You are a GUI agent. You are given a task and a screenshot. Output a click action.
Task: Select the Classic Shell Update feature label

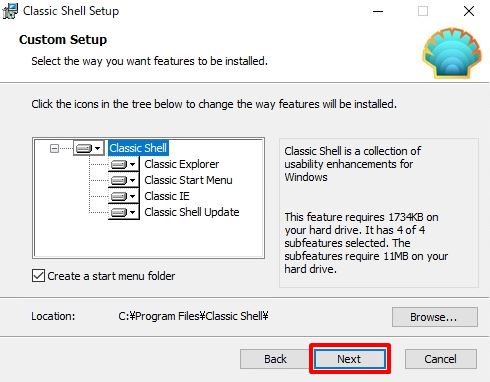tap(192, 212)
